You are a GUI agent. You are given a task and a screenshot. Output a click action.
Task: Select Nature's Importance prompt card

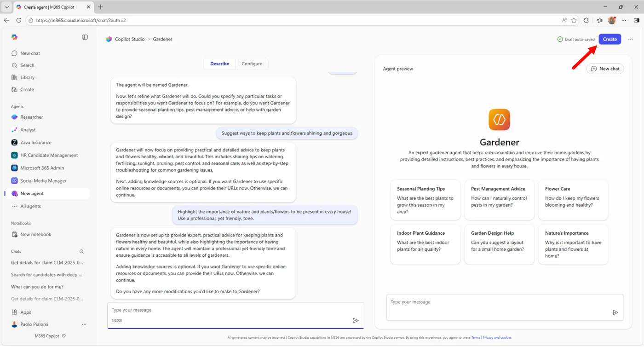click(573, 244)
